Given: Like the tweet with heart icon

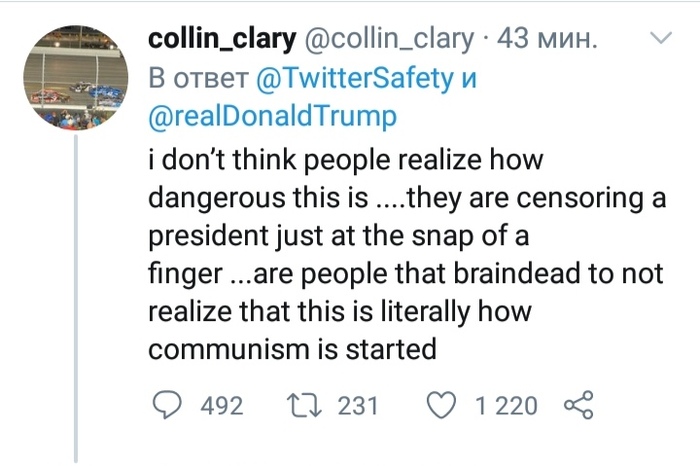Looking at the screenshot, I should (441, 405).
